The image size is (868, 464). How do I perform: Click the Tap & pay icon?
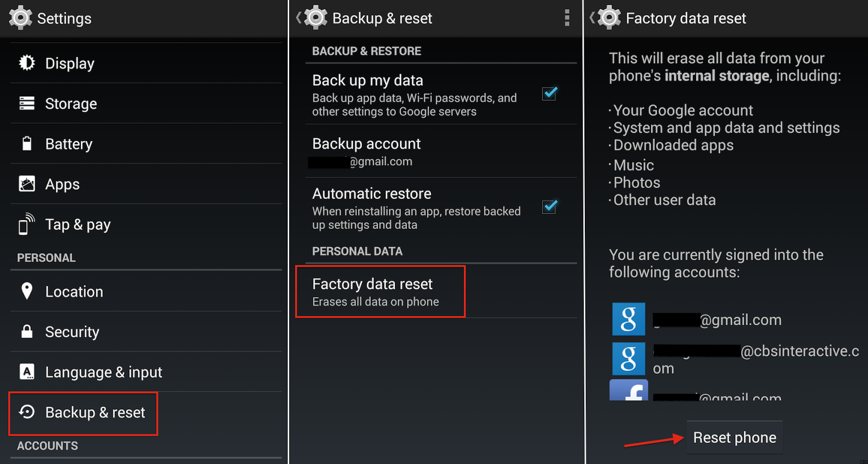tap(26, 224)
